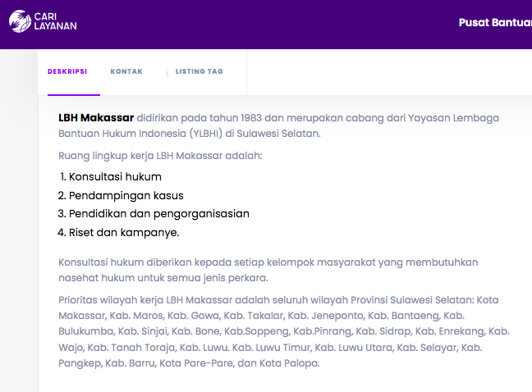Click 'Ruang lingkup kerja LBH Makassar adalah:' text

[160, 156]
